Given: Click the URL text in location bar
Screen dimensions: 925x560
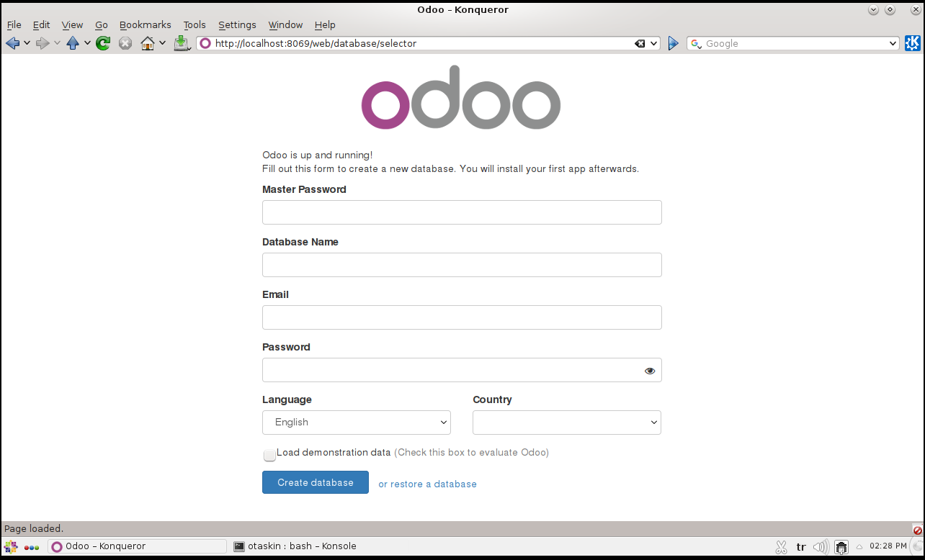Looking at the screenshot, I should point(316,44).
